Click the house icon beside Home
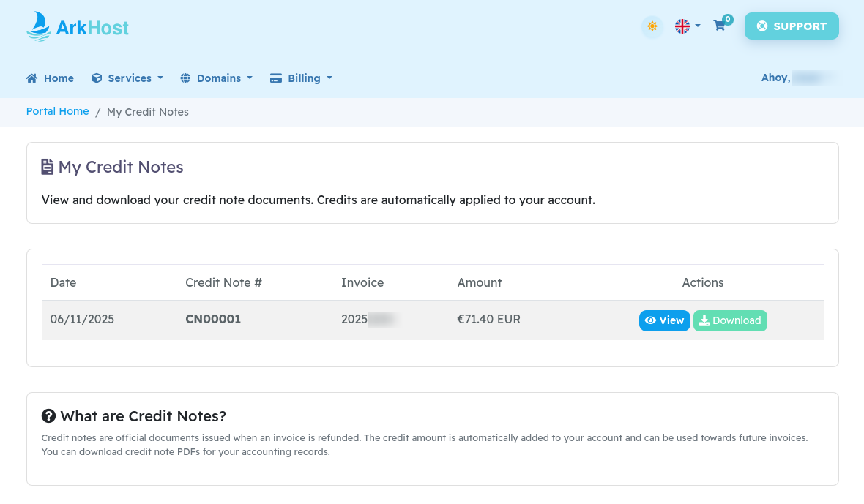Screen dimensions: 864x504 (x=31, y=78)
